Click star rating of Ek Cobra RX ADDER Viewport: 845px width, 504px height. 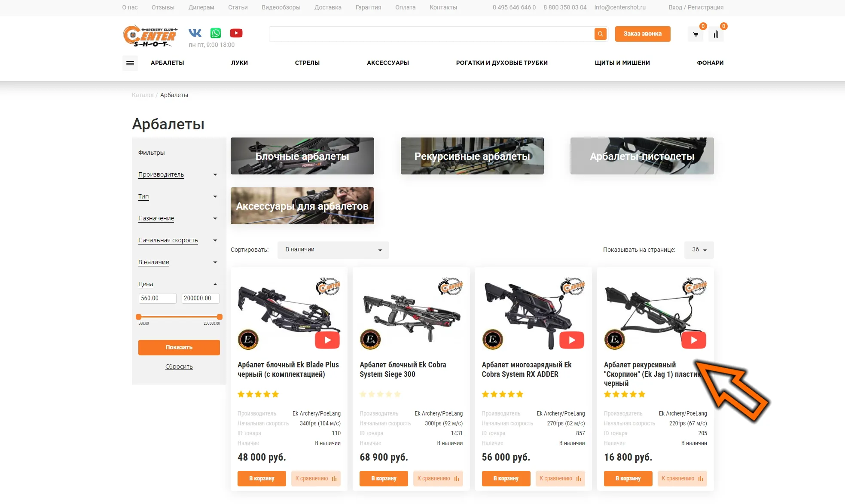click(x=503, y=394)
